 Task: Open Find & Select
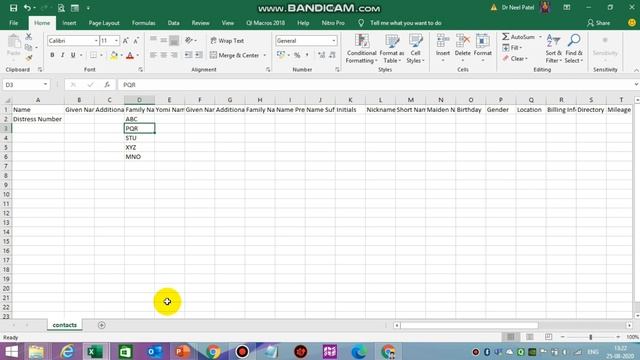[574, 49]
